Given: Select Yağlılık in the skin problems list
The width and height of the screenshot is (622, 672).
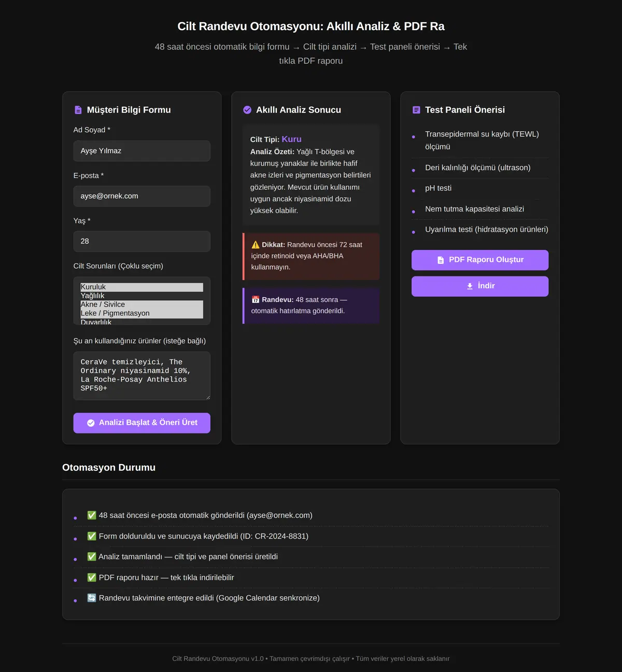Looking at the screenshot, I should click(x=142, y=296).
